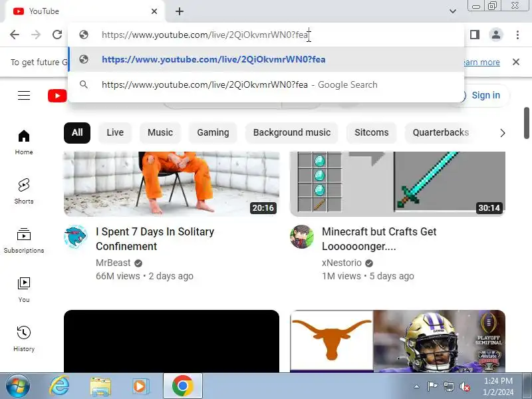Open the Minecraft diamond sword thumbnail

(x=398, y=184)
